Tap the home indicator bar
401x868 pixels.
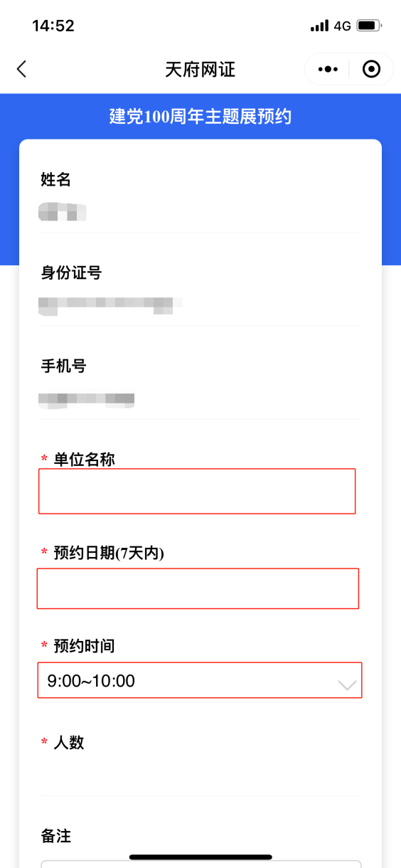coord(200,857)
